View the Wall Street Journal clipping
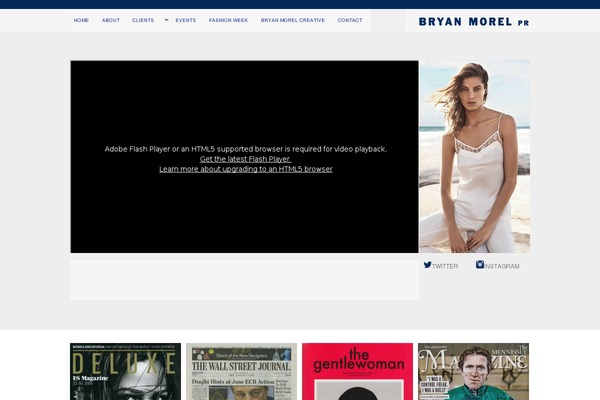This screenshot has width=600, height=400. [x=241, y=371]
